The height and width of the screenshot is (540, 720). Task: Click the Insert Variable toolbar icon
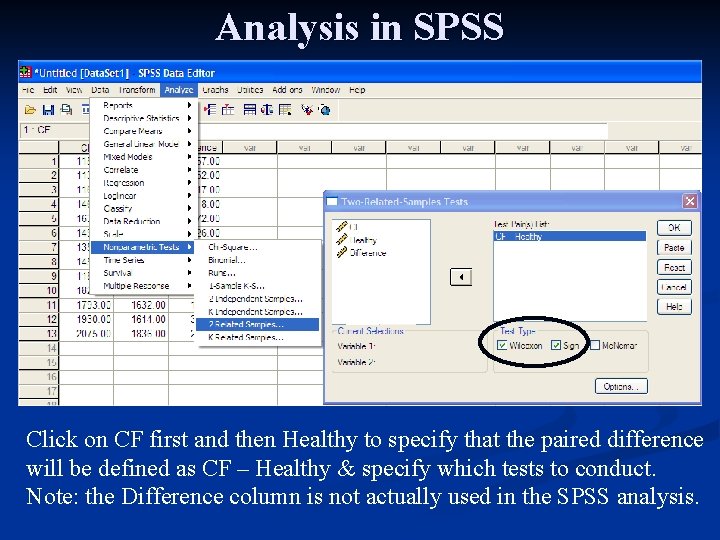point(228,110)
